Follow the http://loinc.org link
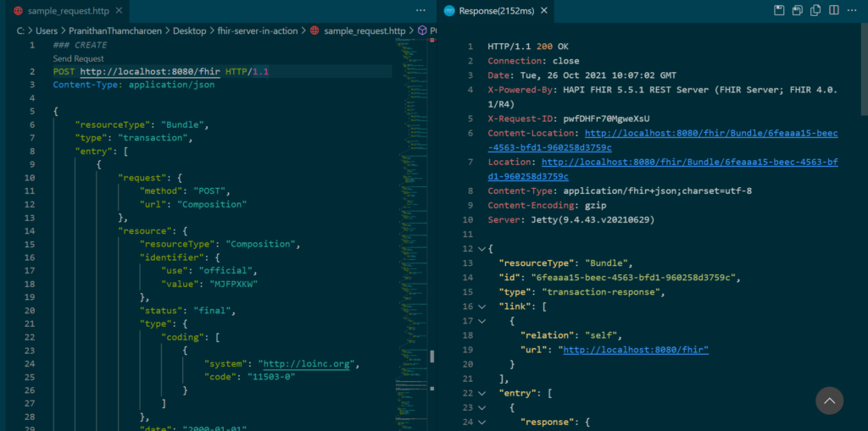Viewport: 868px width, 431px height. [x=306, y=363]
